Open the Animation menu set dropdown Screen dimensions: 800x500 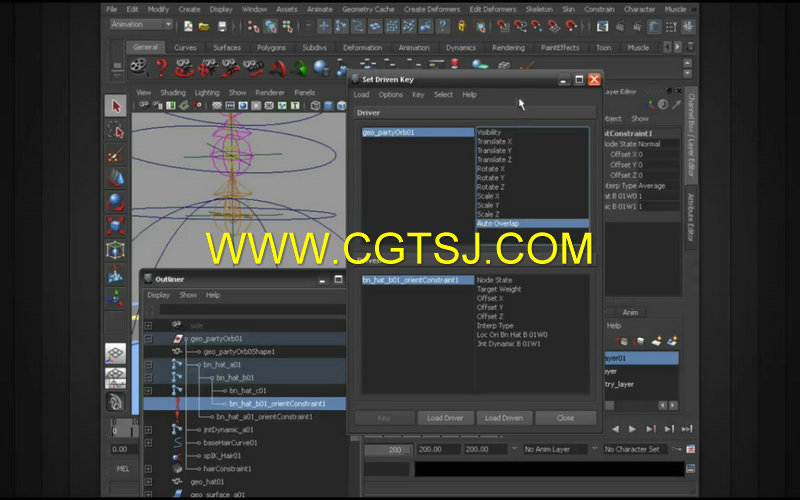(141, 24)
